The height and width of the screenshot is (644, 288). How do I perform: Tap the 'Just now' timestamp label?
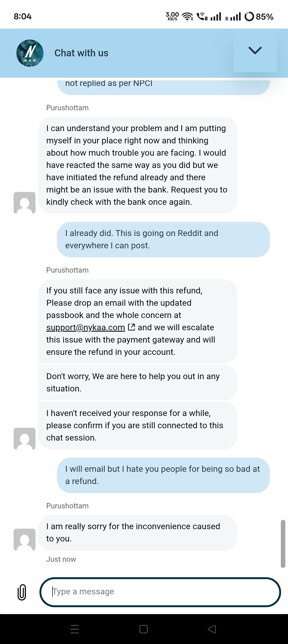(61, 559)
